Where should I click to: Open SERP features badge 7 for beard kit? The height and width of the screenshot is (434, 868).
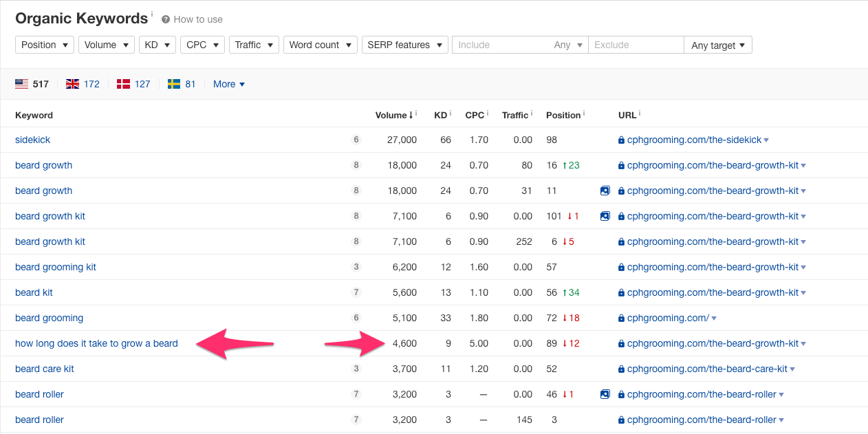356,292
